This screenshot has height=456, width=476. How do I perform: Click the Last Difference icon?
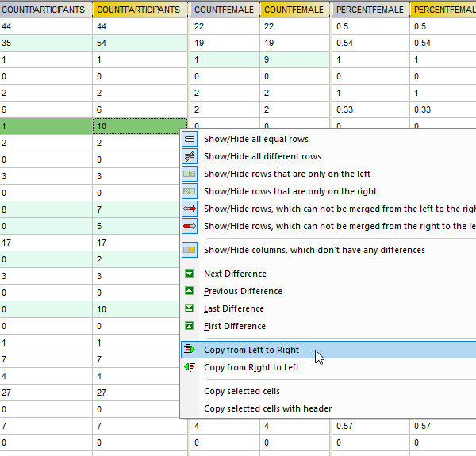[x=190, y=308]
